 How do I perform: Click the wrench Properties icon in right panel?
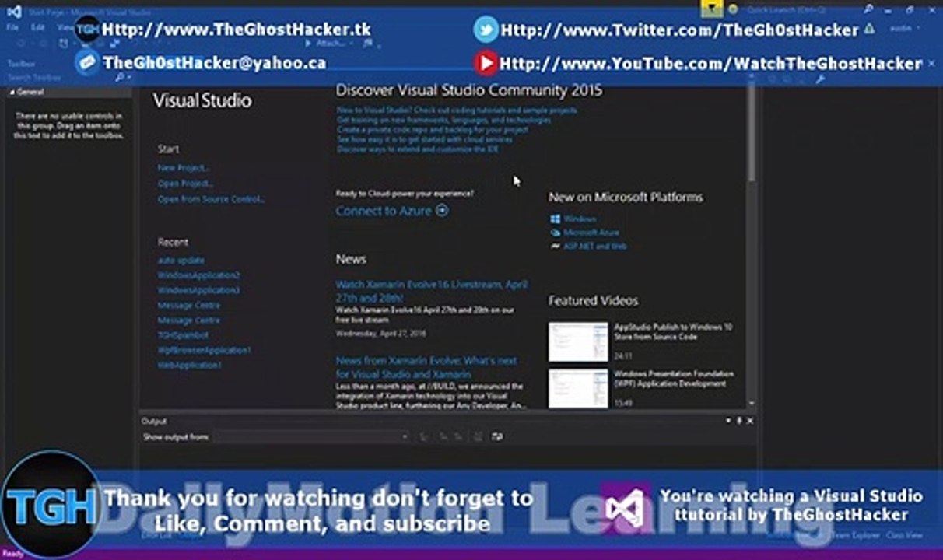pos(819,78)
